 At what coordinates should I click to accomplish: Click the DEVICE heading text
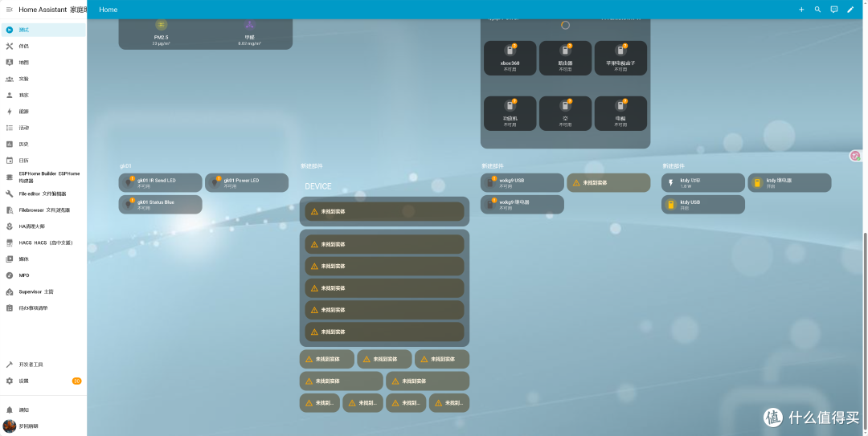(318, 186)
